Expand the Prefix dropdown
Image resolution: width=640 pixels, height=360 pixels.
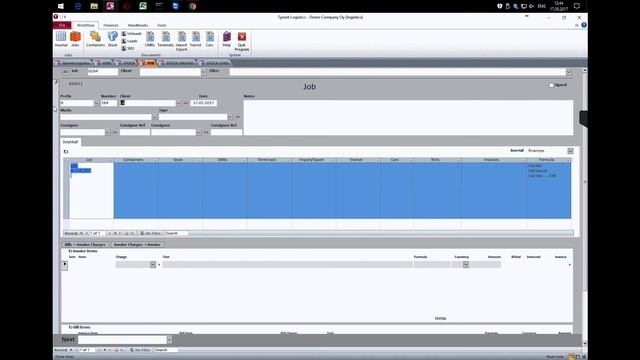pos(96,103)
